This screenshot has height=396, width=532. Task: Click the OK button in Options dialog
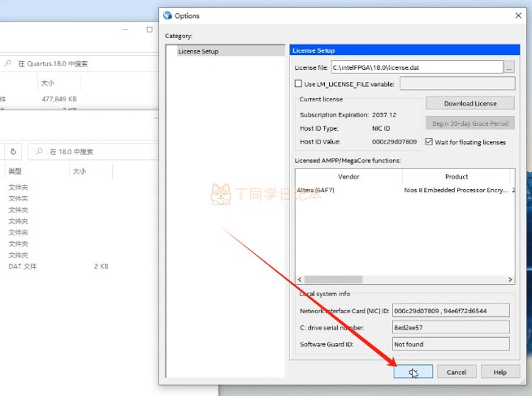413,372
